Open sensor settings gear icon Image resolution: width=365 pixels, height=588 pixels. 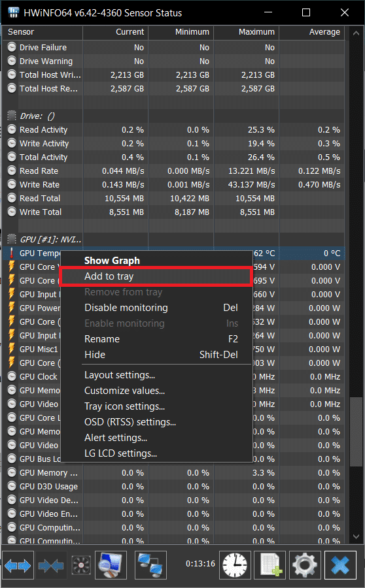pos(305,565)
